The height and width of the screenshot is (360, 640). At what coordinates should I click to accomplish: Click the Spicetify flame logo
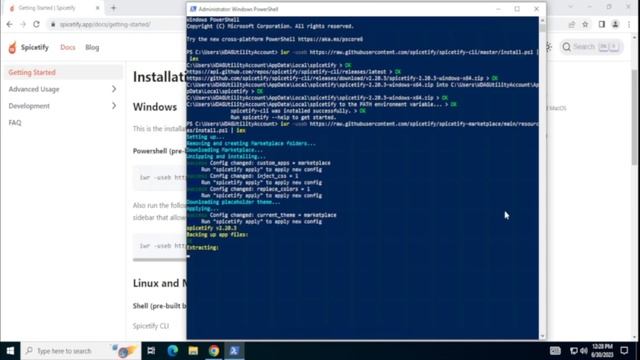pos(12,47)
